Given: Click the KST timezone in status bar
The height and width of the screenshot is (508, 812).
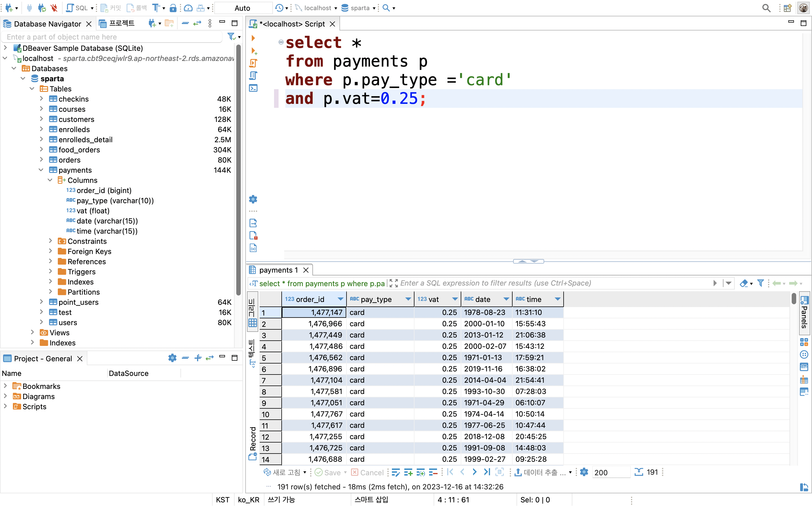Looking at the screenshot, I should 222,500.
